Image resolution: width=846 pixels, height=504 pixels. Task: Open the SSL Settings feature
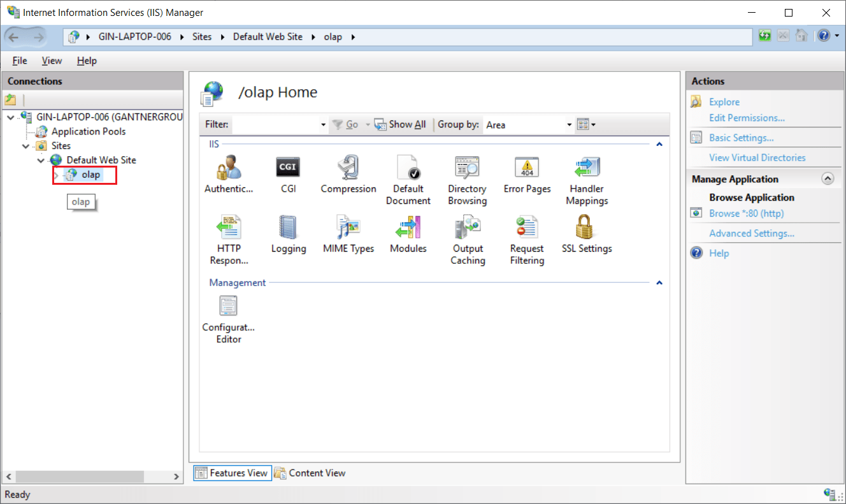(587, 234)
